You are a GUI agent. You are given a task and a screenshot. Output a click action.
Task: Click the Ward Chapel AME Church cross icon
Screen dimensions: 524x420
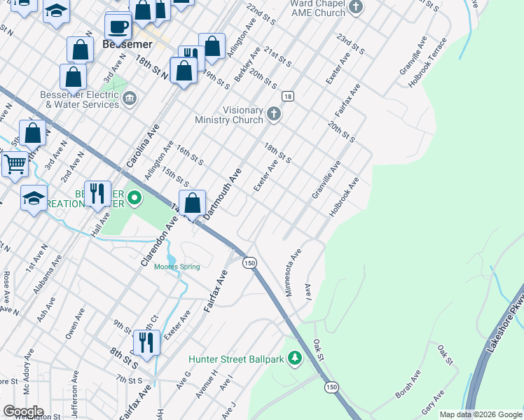pos(356,8)
